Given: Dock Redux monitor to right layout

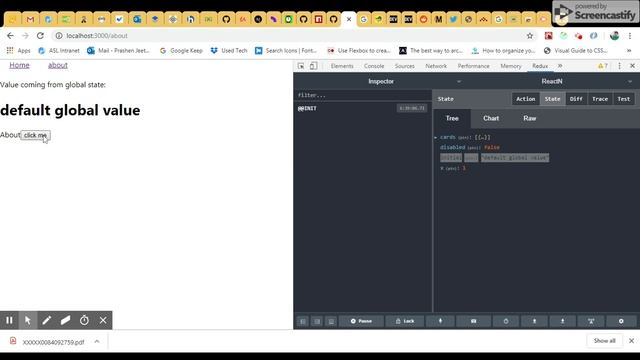Looking at the screenshot, I should 317,322.
